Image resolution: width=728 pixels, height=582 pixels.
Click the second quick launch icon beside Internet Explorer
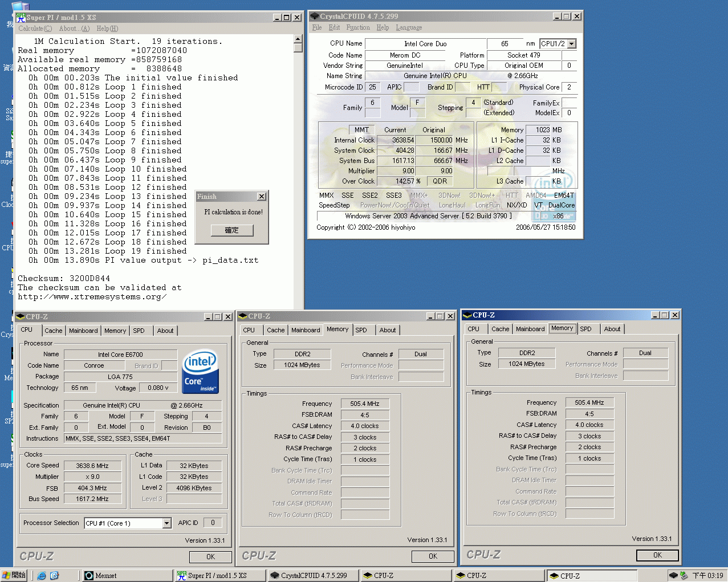click(55, 576)
